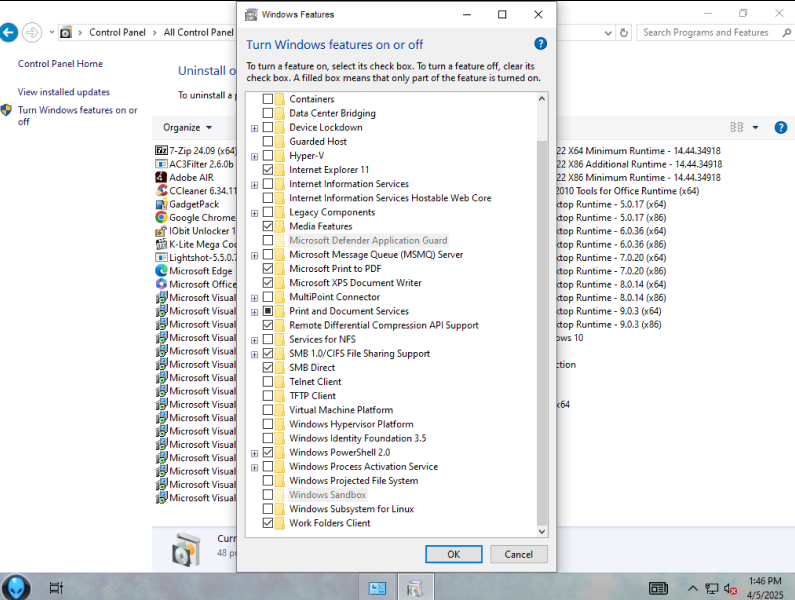Uncheck Internet Explorer 11

268,169
